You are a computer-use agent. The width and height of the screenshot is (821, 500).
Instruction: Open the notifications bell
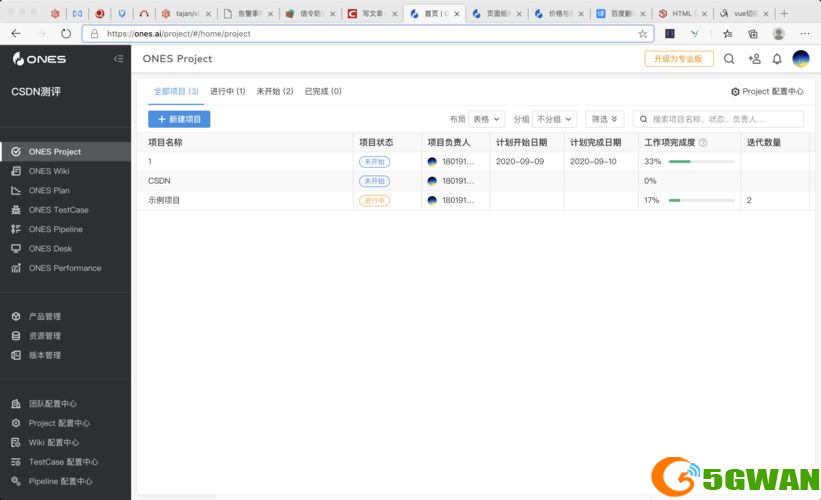777,59
